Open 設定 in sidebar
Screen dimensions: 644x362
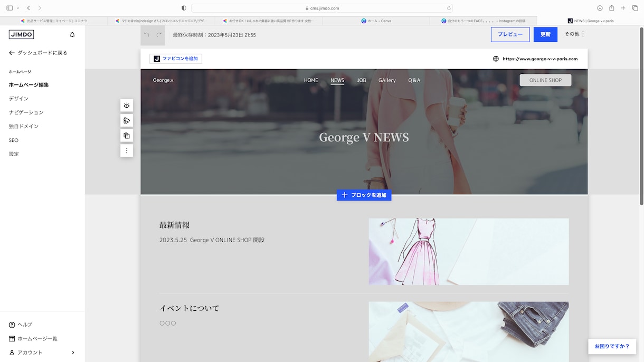pyautogui.click(x=14, y=154)
